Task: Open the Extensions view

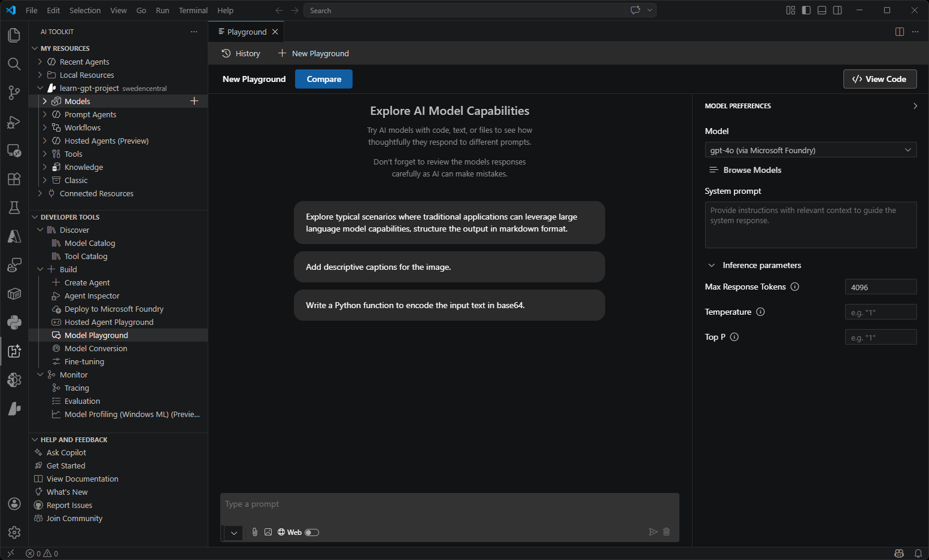Action: (x=14, y=179)
